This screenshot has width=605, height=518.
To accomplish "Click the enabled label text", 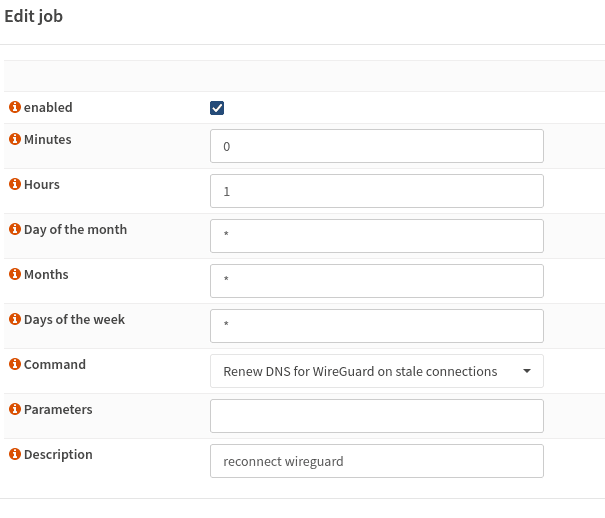I will tap(48, 107).
